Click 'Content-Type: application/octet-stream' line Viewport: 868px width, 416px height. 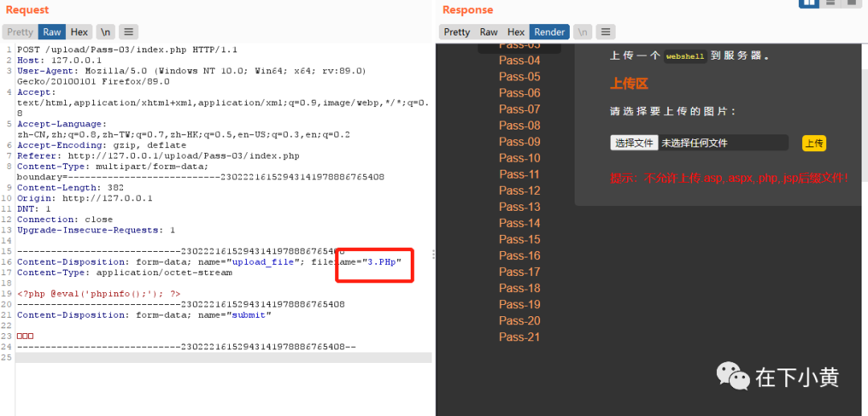point(125,273)
